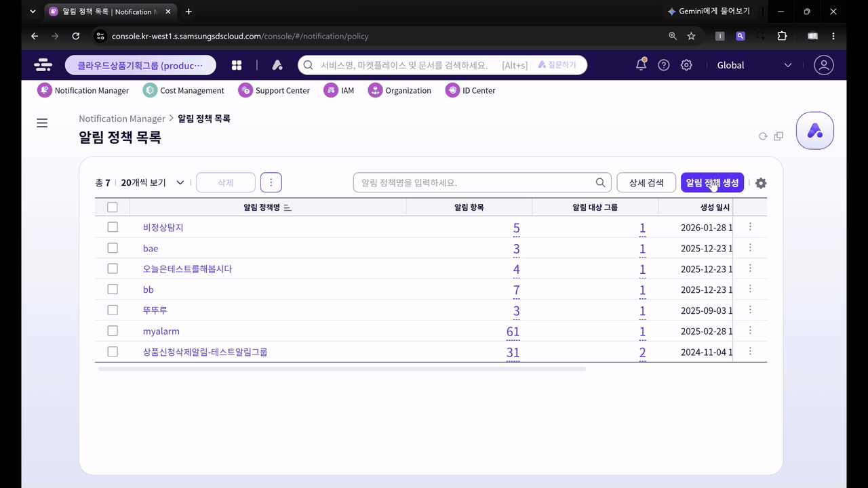Open the hamburger side menu
Viewport: 868px width, 488px height.
tap(42, 123)
